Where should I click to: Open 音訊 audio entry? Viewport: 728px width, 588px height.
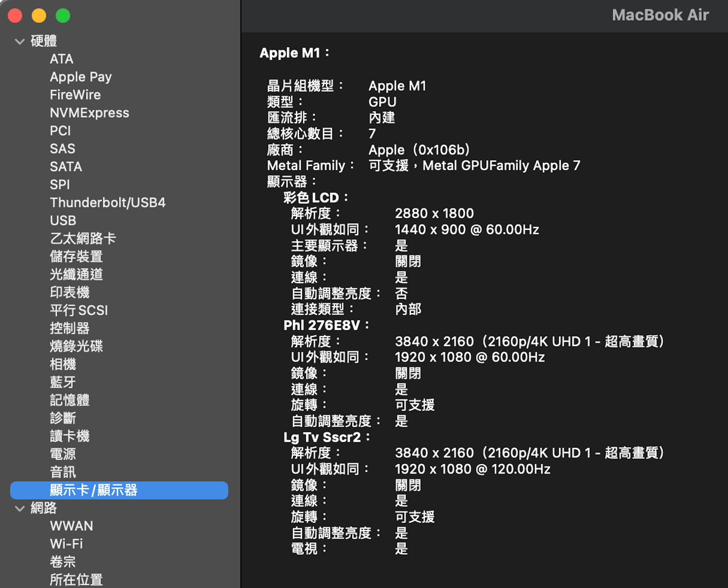tap(63, 472)
